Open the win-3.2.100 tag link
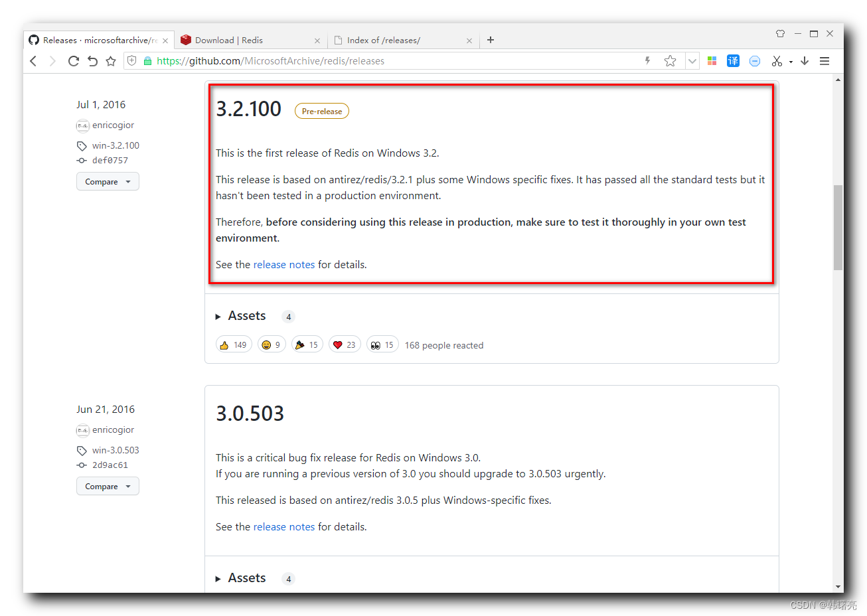Viewport: 867px width, 616px height. tap(116, 145)
